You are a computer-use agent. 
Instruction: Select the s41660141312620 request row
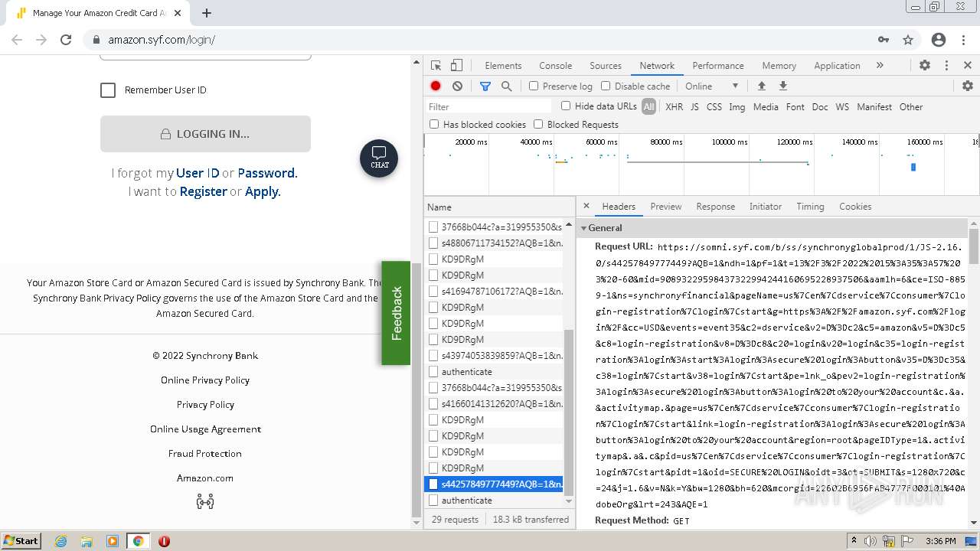pyautogui.click(x=495, y=404)
